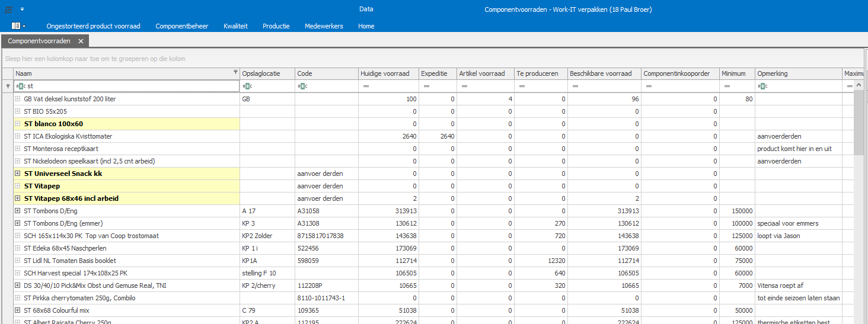The image size is (868, 324).
Task: Open the Componentbeheer menu
Action: pyautogui.click(x=181, y=26)
